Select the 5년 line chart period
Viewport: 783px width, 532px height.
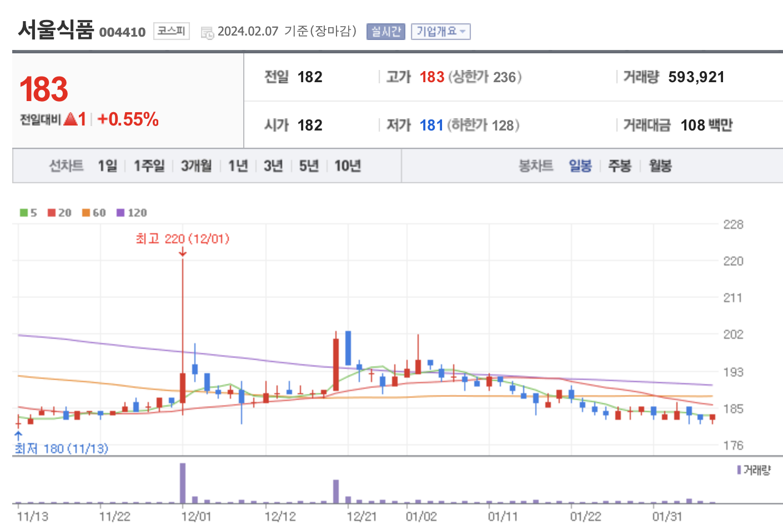coord(309,165)
